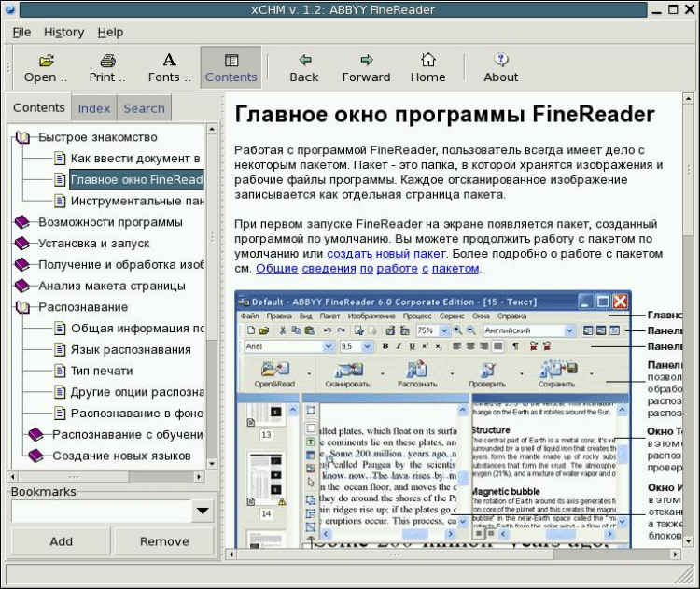This screenshot has width=700, height=589.
Task: Click the Add bookmark button
Action: (61, 541)
